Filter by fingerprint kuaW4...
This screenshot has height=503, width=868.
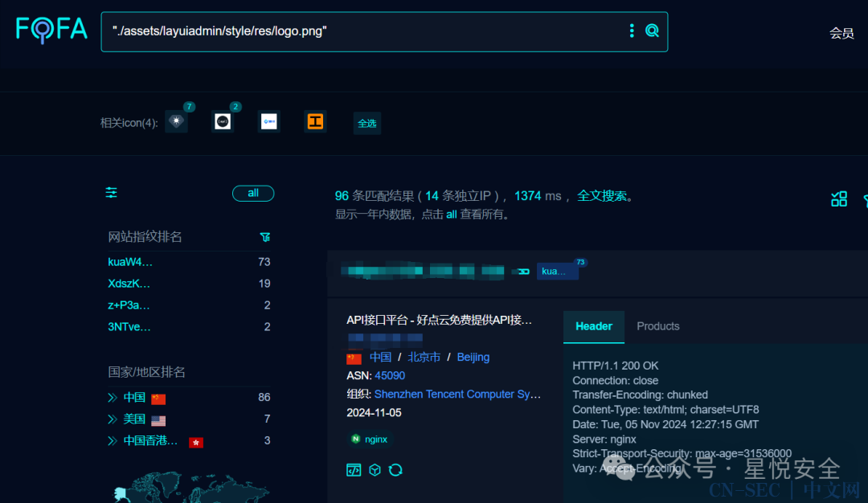click(130, 262)
